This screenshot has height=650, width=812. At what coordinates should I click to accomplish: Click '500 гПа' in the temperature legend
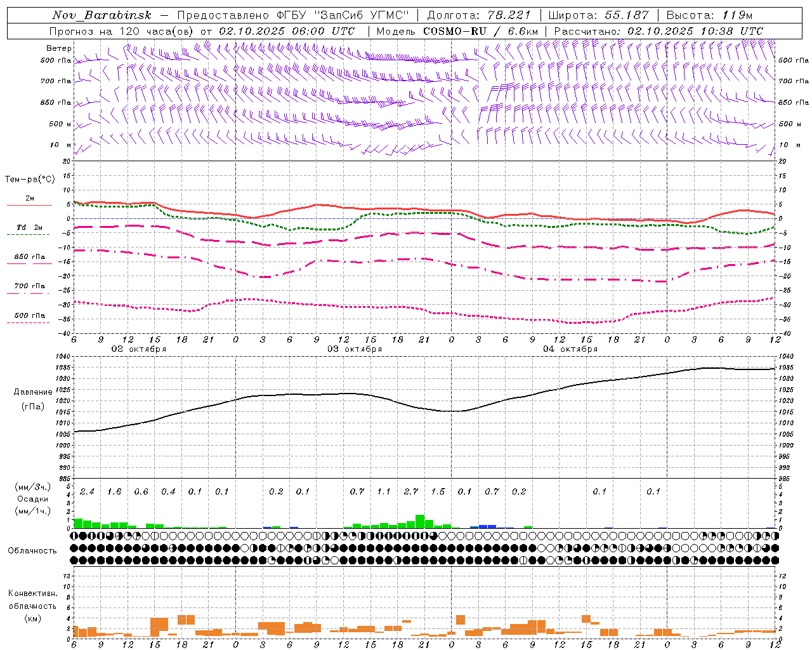click(30, 315)
